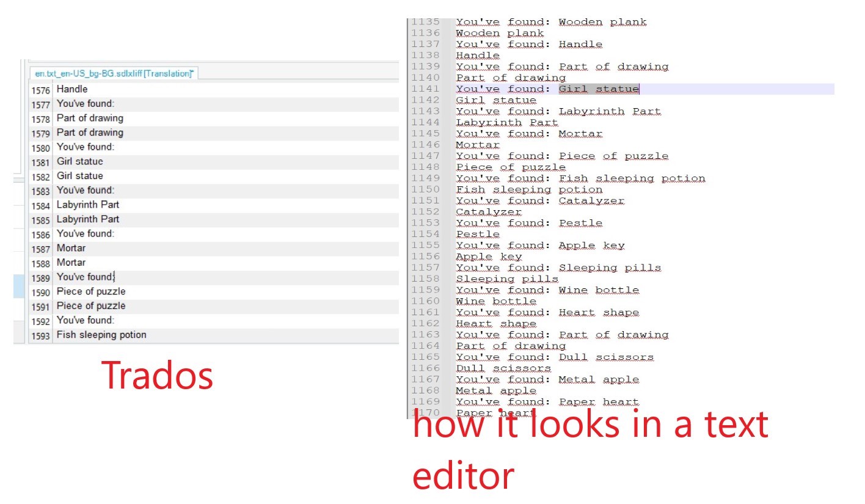Viewport: 865px width, 504px height.
Task: Click editor line 1153 'You've found: Pestle'
Action: click(529, 223)
